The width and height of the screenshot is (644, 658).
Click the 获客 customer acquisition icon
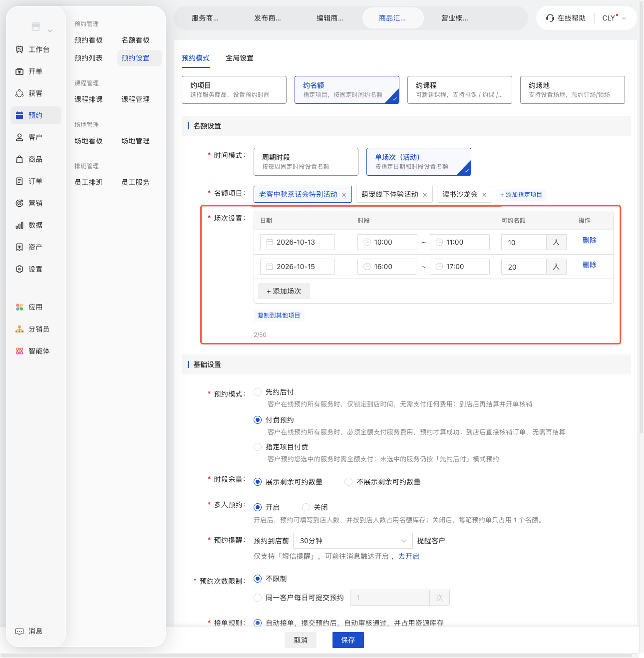point(19,93)
